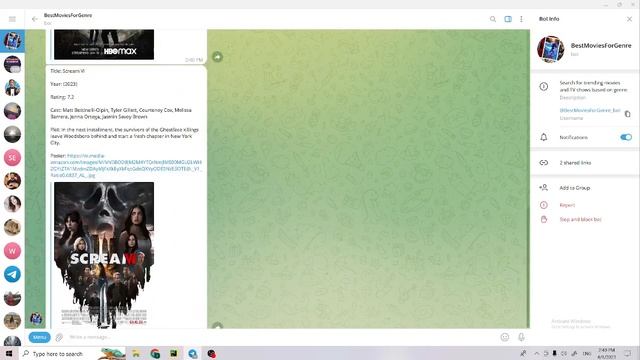This screenshot has width=640, height=360.
Task: Toggle the Notifications switch
Action: coord(626,137)
